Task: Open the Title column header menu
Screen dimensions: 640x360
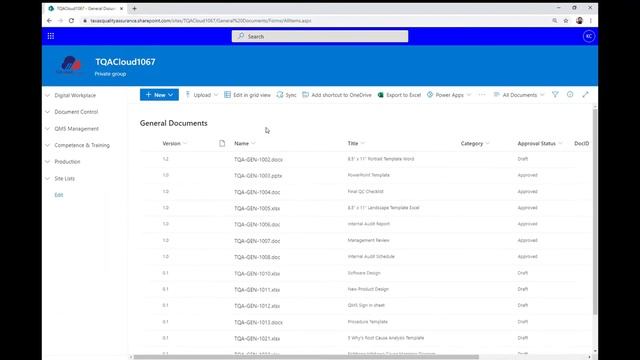Action: click(x=356, y=143)
